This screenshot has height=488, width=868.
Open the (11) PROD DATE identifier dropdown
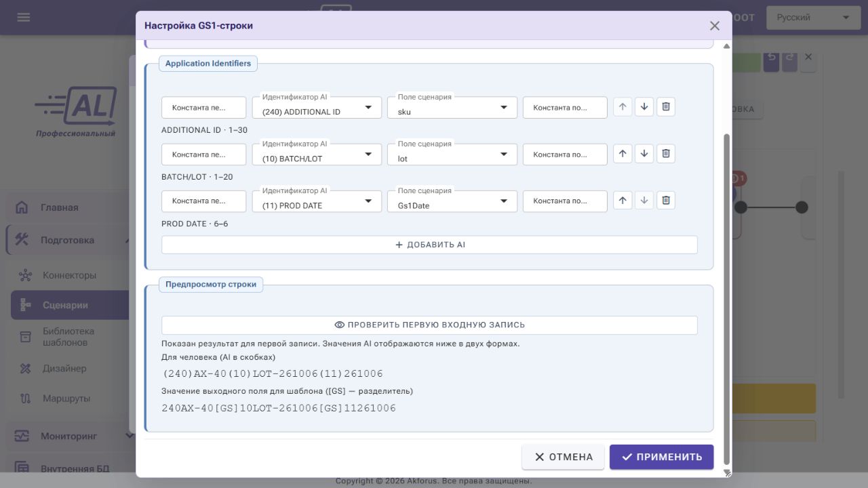[317, 201]
